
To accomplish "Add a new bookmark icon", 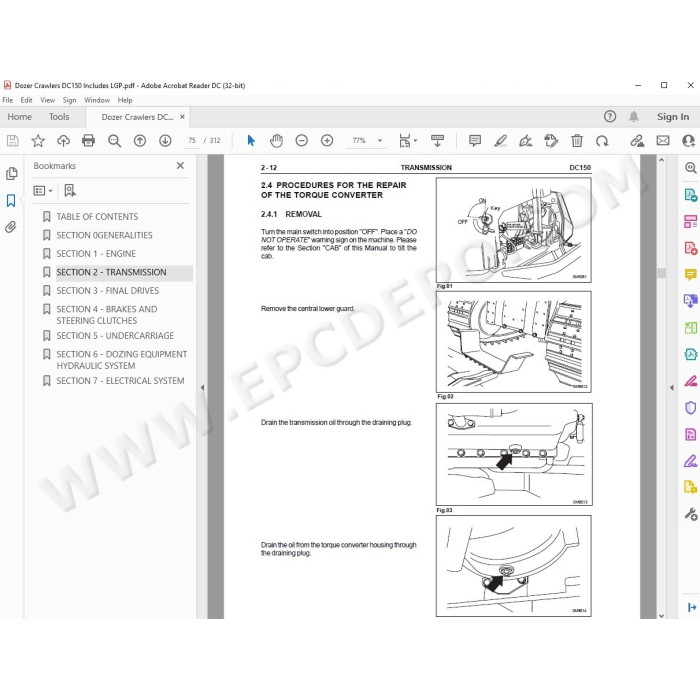I will point(70,191).
